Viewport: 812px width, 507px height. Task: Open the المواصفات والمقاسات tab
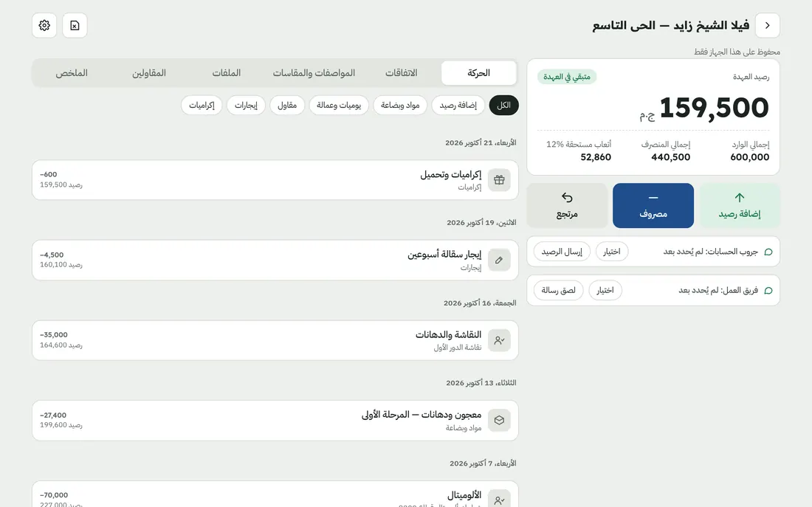(x=314, y=73)
